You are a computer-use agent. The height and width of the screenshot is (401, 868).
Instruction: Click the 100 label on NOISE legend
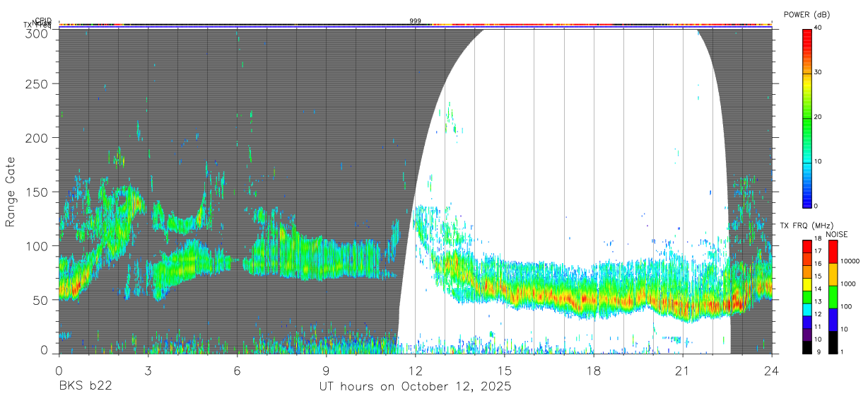[x=847, y=307]
